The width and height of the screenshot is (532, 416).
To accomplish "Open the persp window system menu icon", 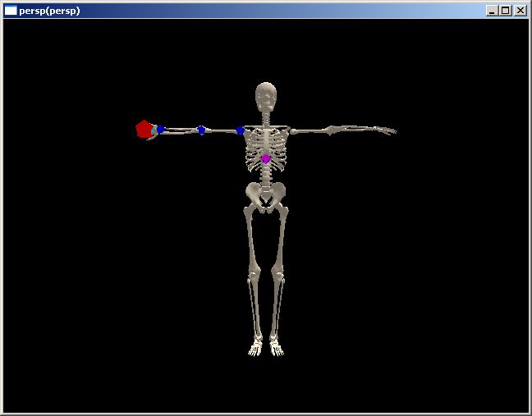I will [x=11, y=11].
